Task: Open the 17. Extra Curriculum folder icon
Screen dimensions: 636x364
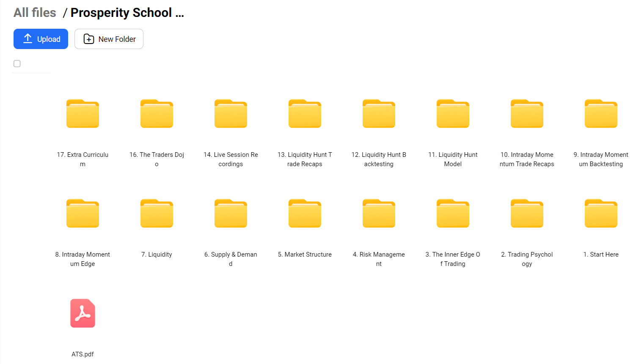Action: click(x=83, y=114)
